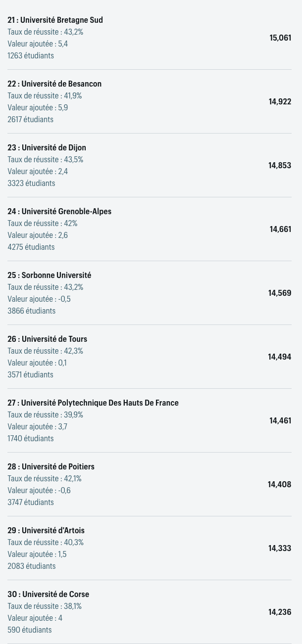Select the 590 étudiants line
302x644 pixels.
[30, 630]
